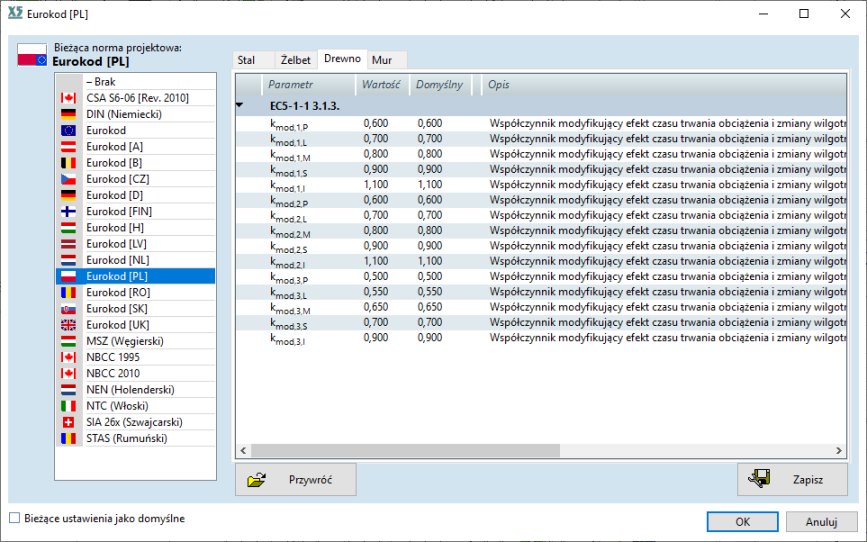Click the Swiss flag icon beside SIA 26x
Screen dimensions: 867x542
(x=68, y=421)
